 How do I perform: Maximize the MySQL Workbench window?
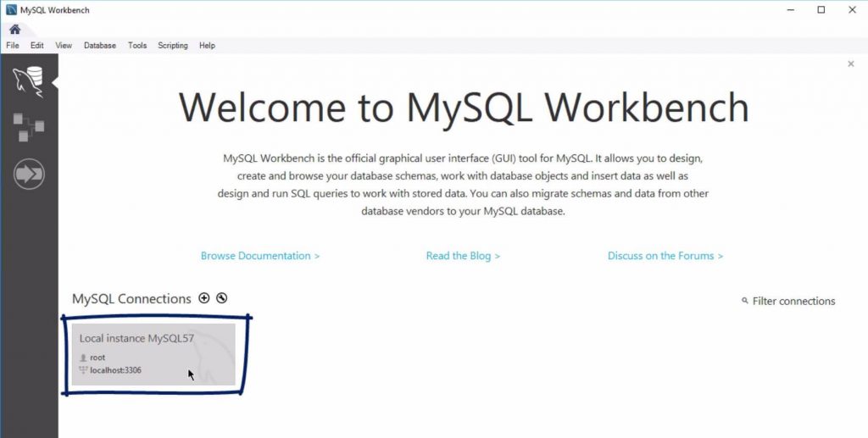point(821,10)
